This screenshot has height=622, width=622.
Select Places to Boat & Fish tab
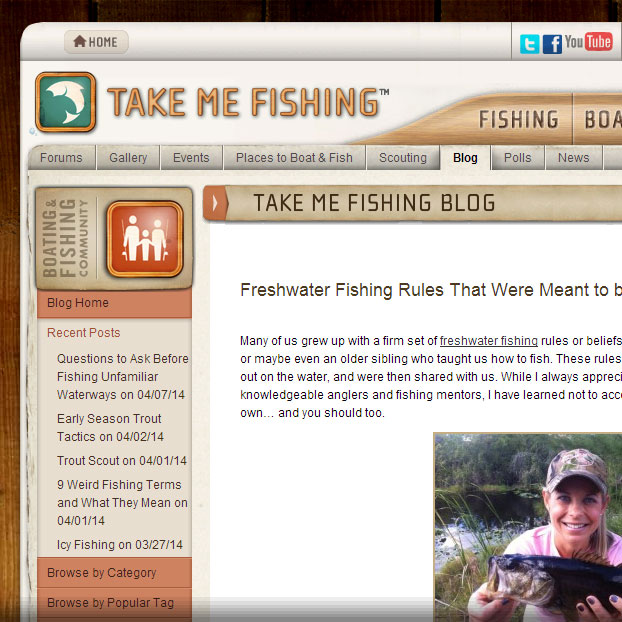point(294,158)
